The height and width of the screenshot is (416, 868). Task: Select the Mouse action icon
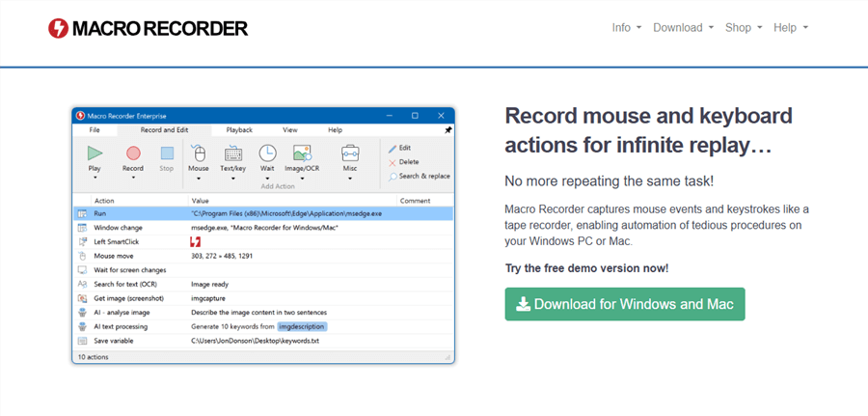tap(199, 153)
